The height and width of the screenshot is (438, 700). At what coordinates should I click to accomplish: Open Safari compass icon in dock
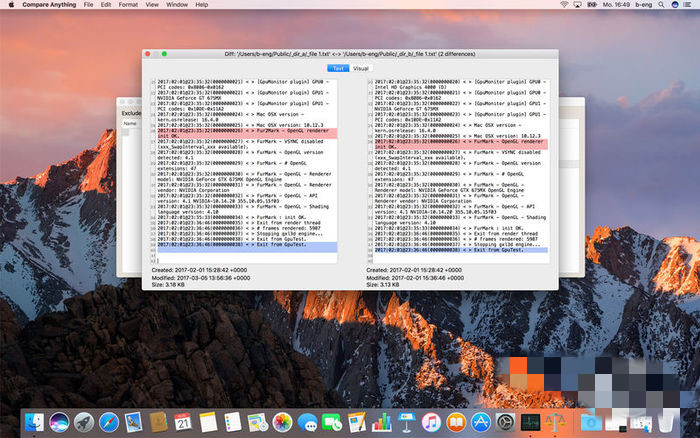point(109,423)
